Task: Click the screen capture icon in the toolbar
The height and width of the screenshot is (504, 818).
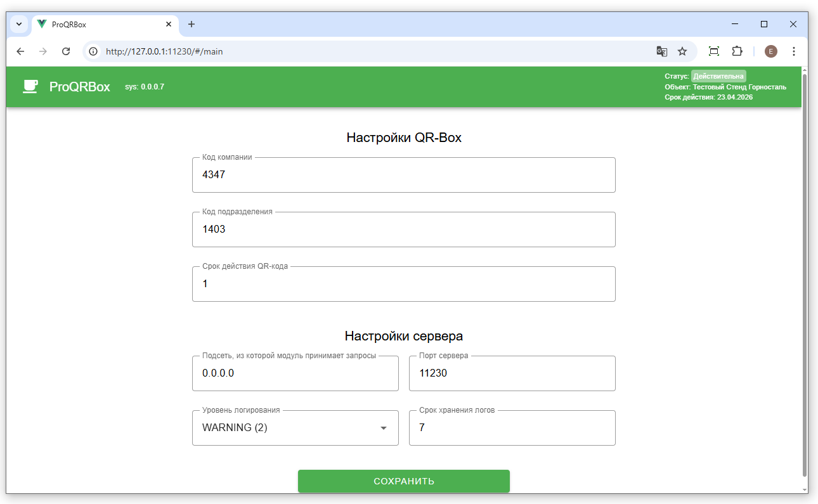Action: (714, 51)
